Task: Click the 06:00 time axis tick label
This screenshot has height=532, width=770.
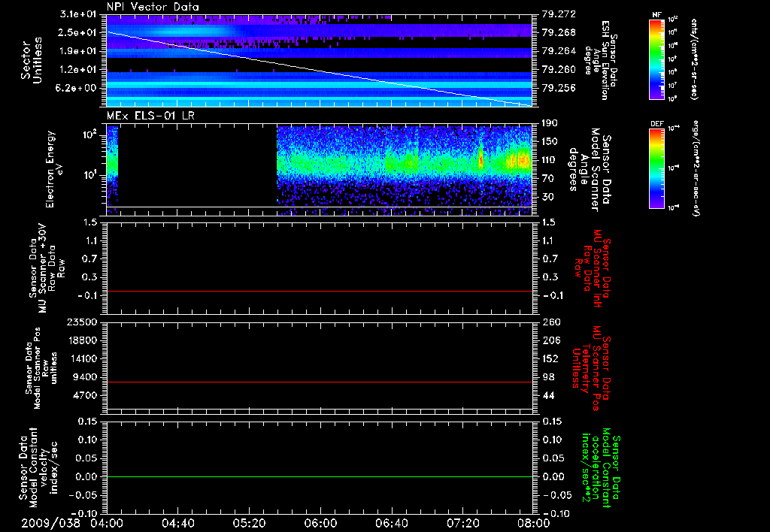Action: (320, 523)
